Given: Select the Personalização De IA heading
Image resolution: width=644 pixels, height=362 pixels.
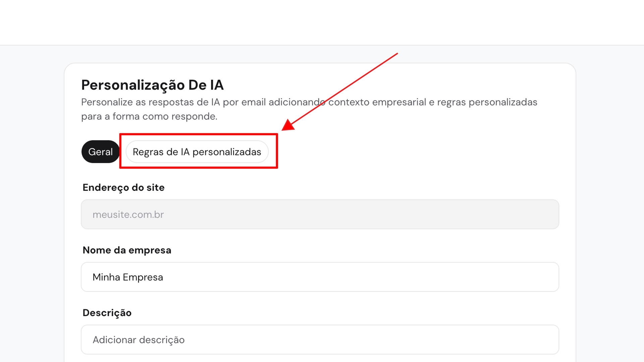Looking at the screenshot, I should pos(152,85).
